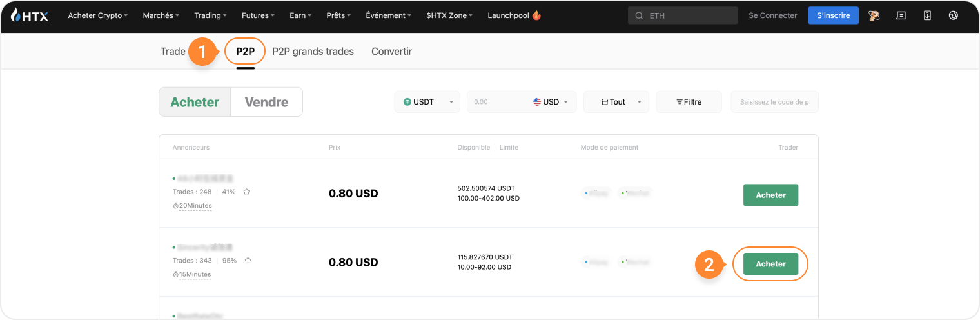Screen dimensions: 980x320
Task: Switch to the Vendre toggle
Action: pyautogui.click(x=266, y=102)
